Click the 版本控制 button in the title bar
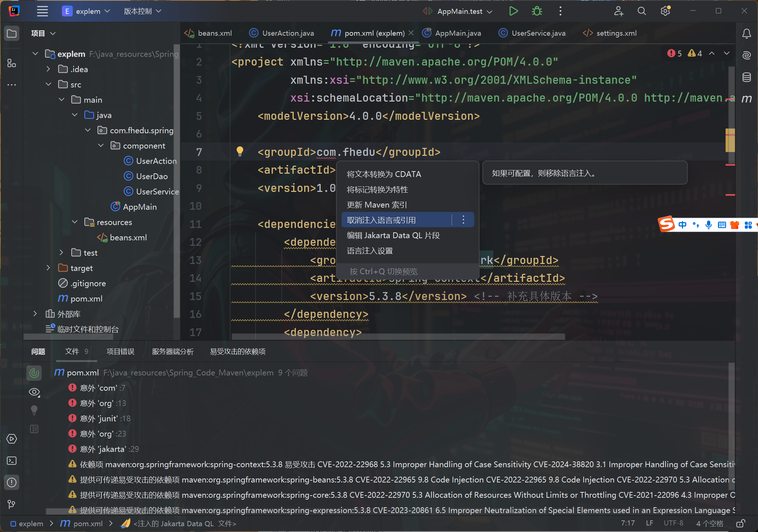Screen dimensions: 758x532 click(x=142, y=11)
